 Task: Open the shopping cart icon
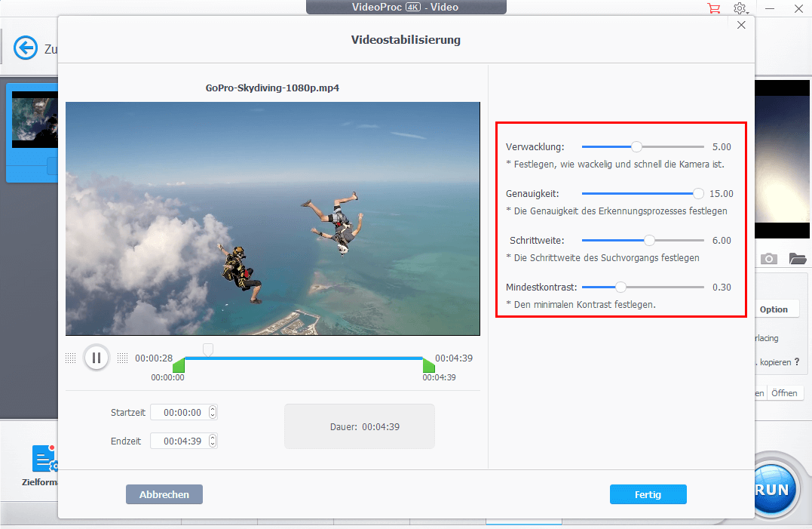pos(712,8)
